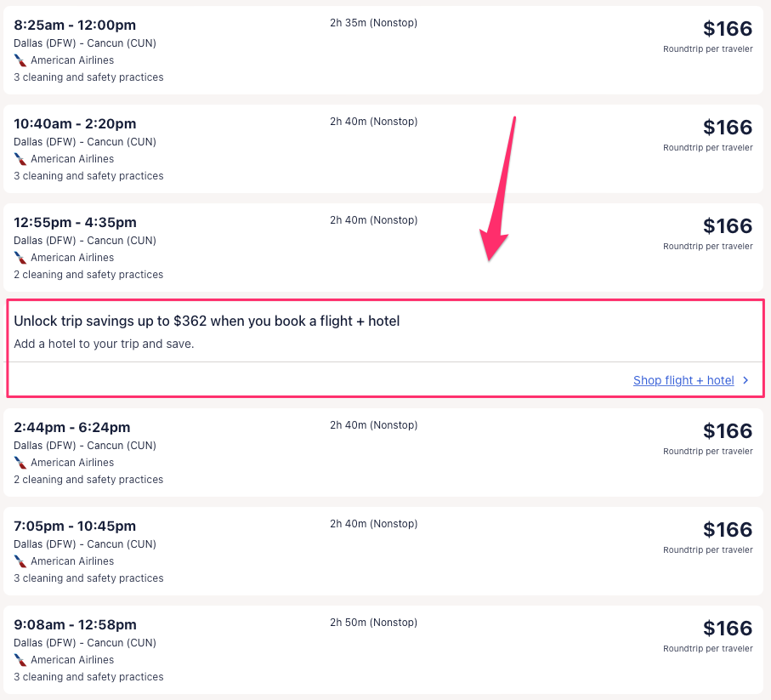771x700 pixels.
Task: Select the 7:05pm - 10:45pm flight
Action: 75,526
